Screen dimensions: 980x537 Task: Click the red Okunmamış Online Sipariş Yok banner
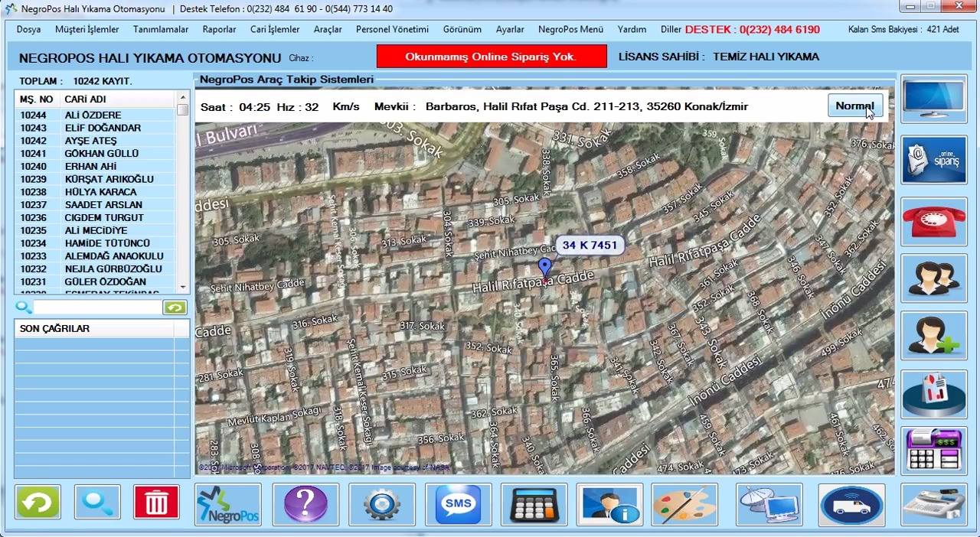492,57
